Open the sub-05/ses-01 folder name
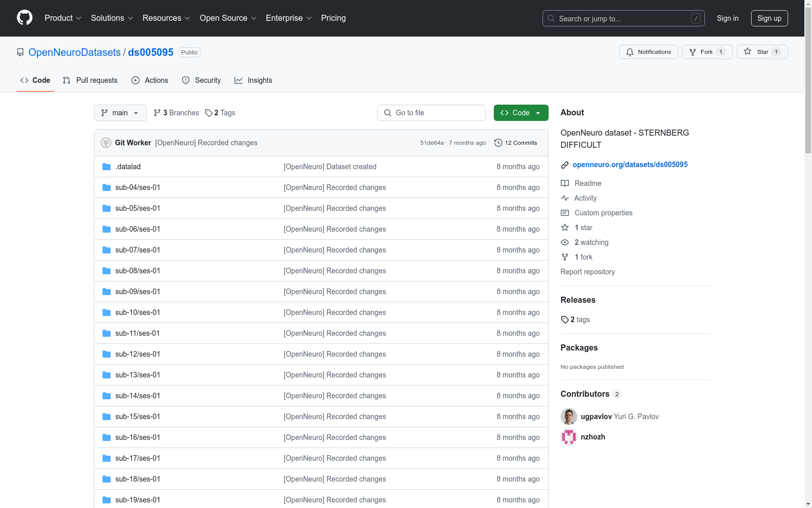The image size is (812, 508). click(x=138, y=208)
